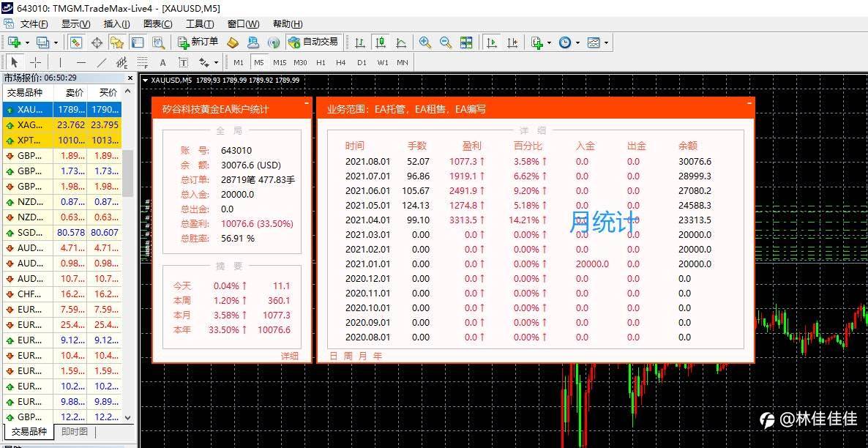
Task: Open the indicators list dropdown
Action: [541, 42]
